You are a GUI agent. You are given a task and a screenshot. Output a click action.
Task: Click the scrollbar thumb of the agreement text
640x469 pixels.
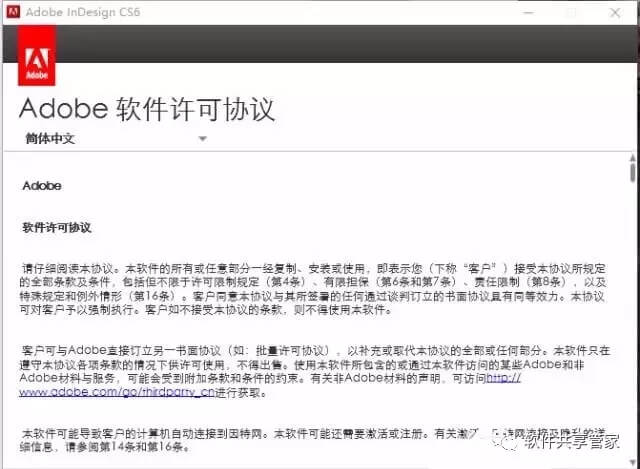pos(632,172)
